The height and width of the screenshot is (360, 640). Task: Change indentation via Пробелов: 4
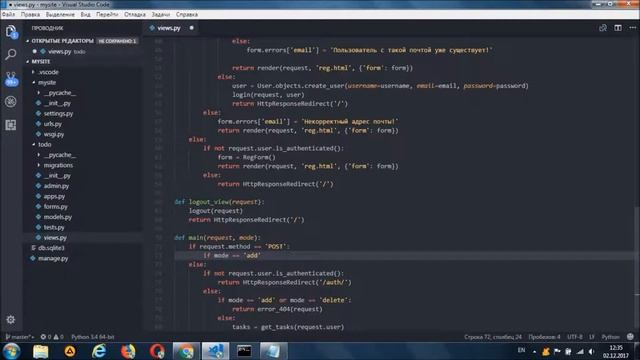click(x=544, y=337)
